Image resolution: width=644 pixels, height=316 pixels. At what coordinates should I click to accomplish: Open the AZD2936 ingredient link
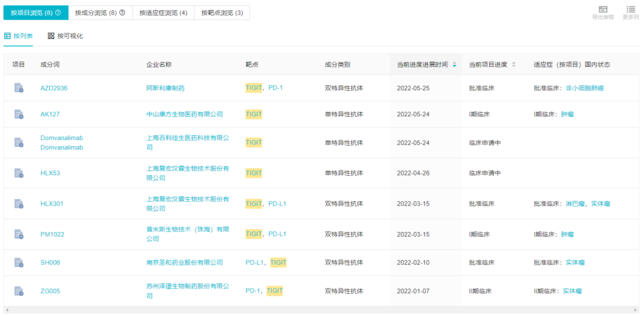tap(54, 88)
